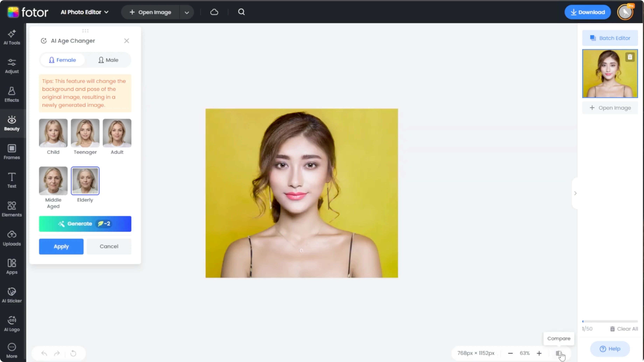The width and height of the screenshot is (644, 362).
Task: Open the Effects panel
Action: click(12, 95)
